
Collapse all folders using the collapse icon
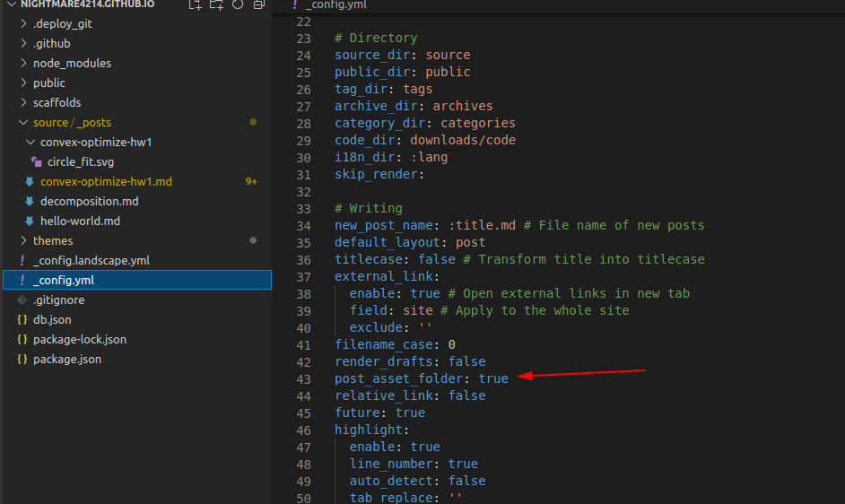pos(259,4)
